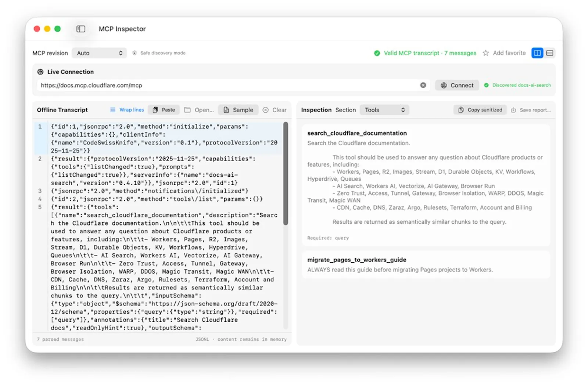The width and height of the screenshot is (588, 386).
Task: Click the 'ALWAYS read this guide' description
Action: pos(400,270)
